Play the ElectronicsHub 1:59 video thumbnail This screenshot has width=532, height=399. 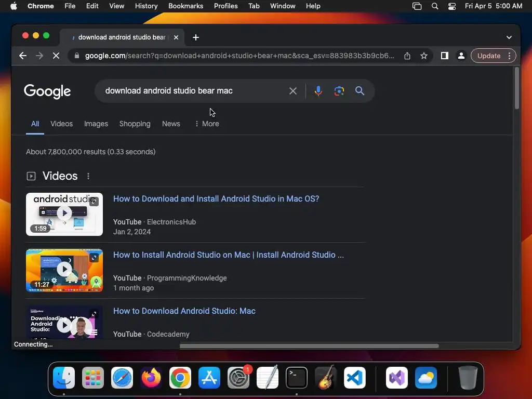click(x=64, y=214)
